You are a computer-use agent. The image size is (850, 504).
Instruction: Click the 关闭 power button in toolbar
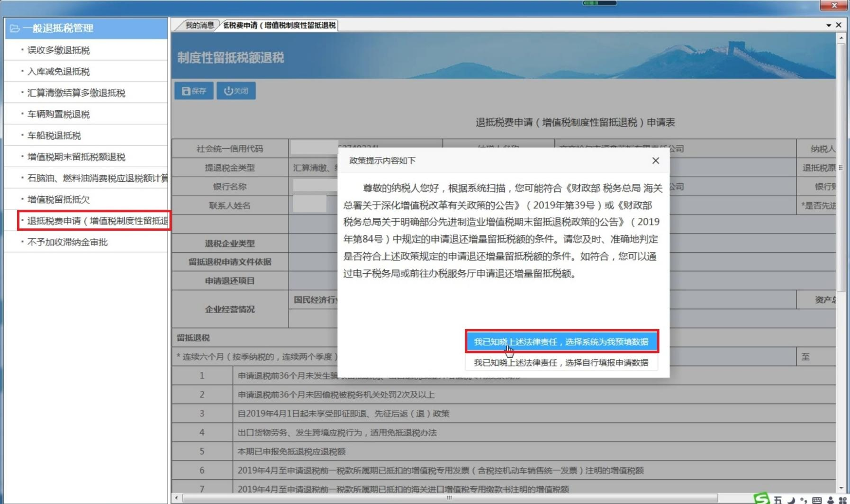coord(236,91)
